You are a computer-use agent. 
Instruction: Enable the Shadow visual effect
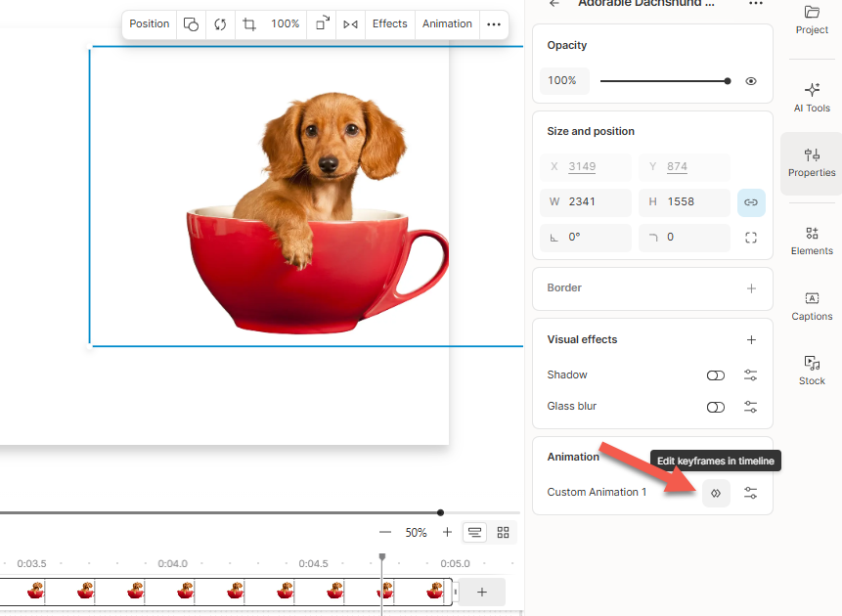tap(715, 374)
